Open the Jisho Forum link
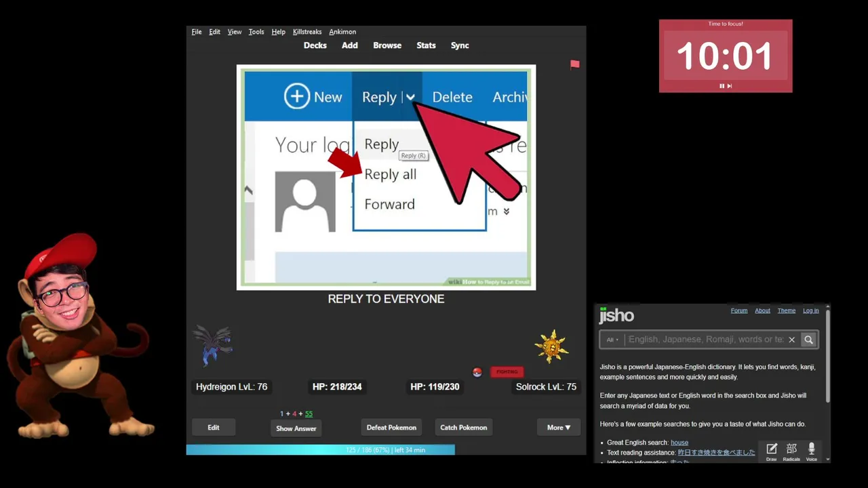This screenshot has height=488, width=868. [739, 310]
